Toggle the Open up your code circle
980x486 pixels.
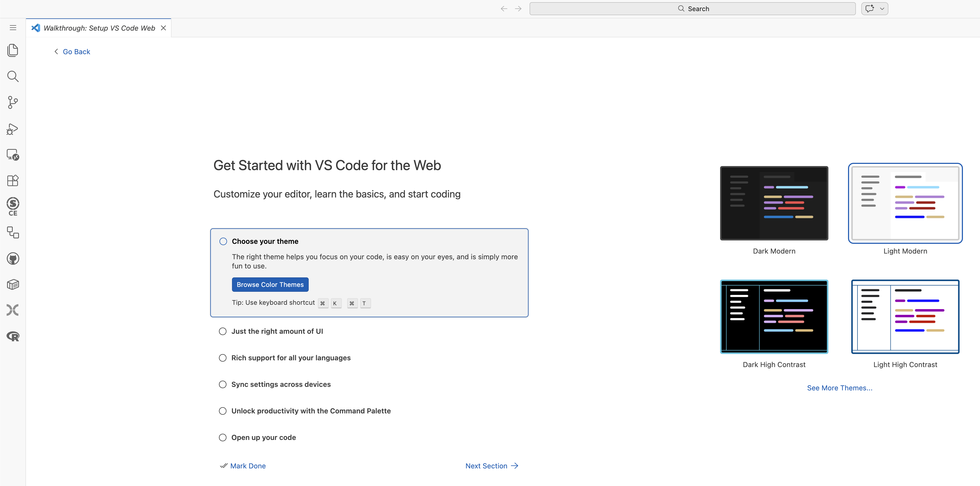(x=223, y=438)
